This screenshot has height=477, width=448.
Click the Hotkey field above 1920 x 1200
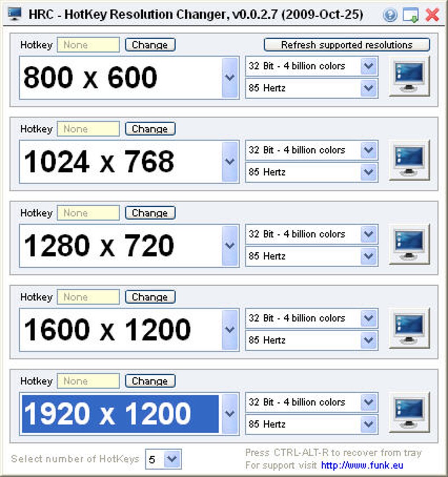(x=88, y=380)
